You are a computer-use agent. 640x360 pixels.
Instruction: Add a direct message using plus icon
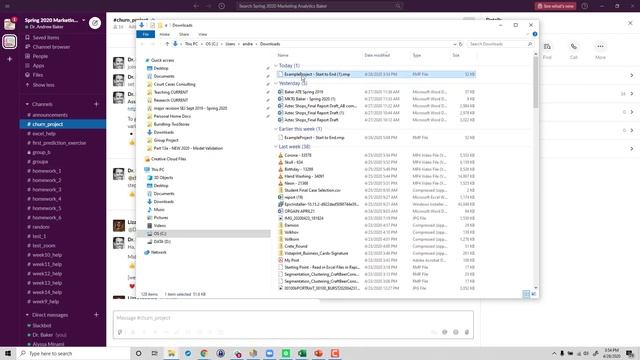(96, 315)
